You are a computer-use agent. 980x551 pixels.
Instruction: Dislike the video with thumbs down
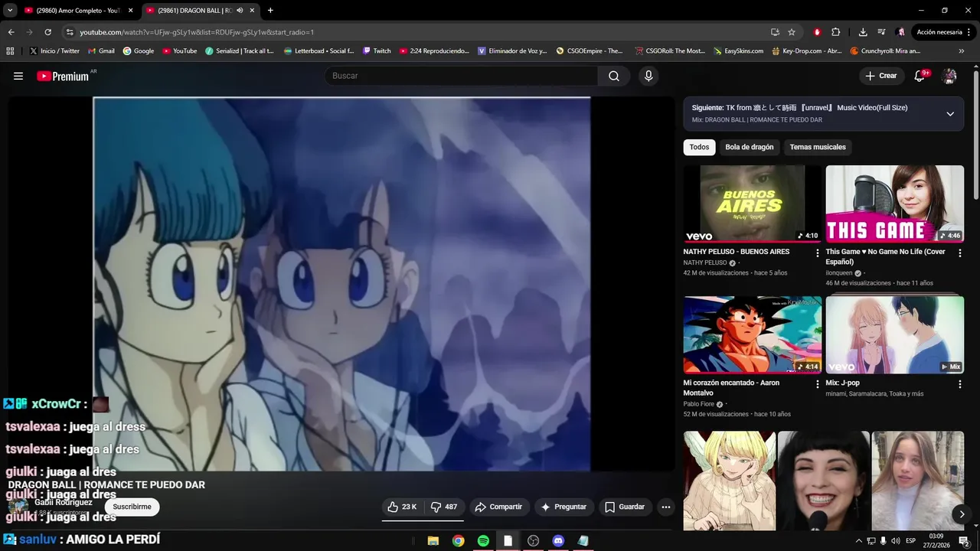point(444,507)
